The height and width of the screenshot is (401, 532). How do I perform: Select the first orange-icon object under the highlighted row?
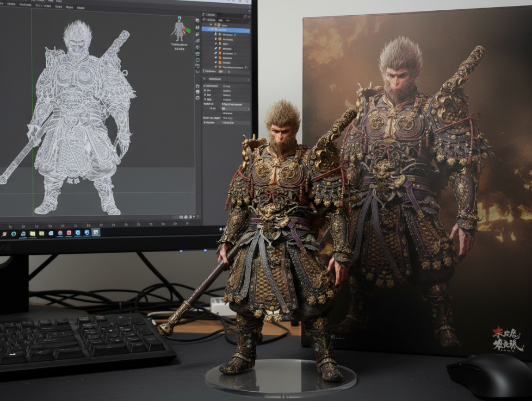coord(220,35)
